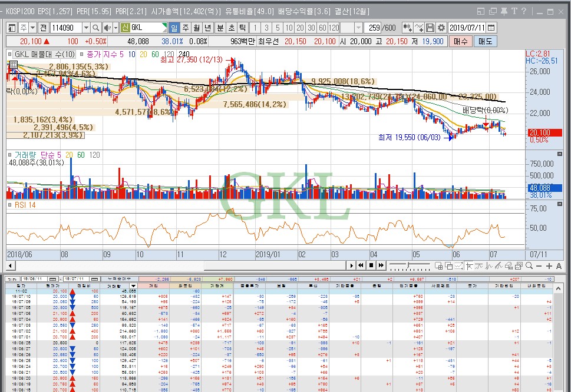Select the 주 (weekly) period toggle
The height and width of the screenshot is (392, 571).
[186, 28]
